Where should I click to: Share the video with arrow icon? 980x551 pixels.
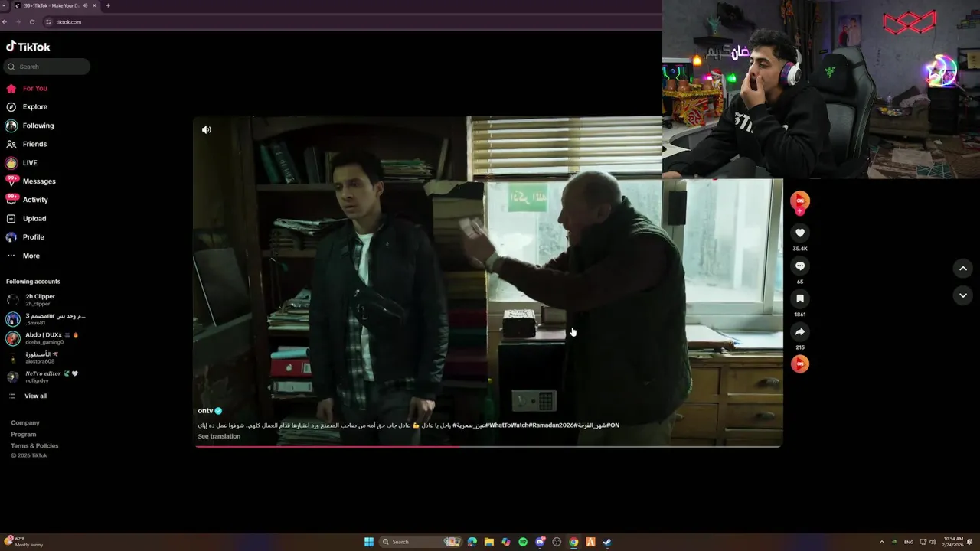click(x=800, y=331)
